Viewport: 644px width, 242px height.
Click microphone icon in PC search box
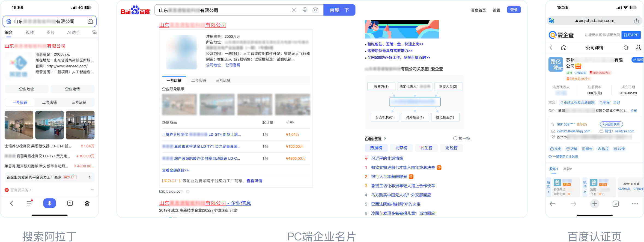pos(305,10)
